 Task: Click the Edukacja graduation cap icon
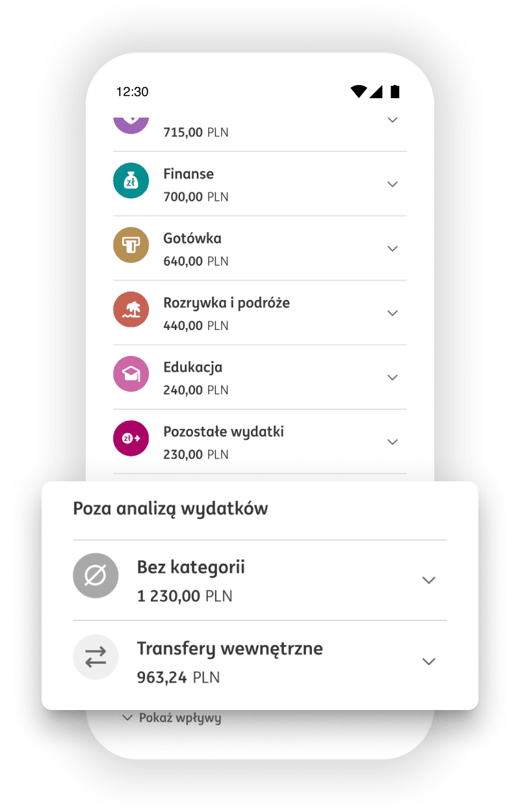pyautogui.click(x=131, y=374)
